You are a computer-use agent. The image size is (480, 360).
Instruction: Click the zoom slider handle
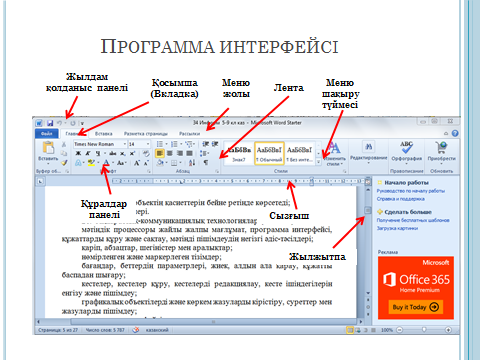[424, 330]
